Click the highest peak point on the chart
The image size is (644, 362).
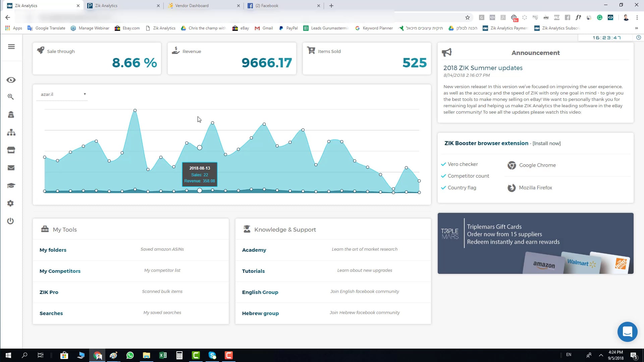click(135, 110)
